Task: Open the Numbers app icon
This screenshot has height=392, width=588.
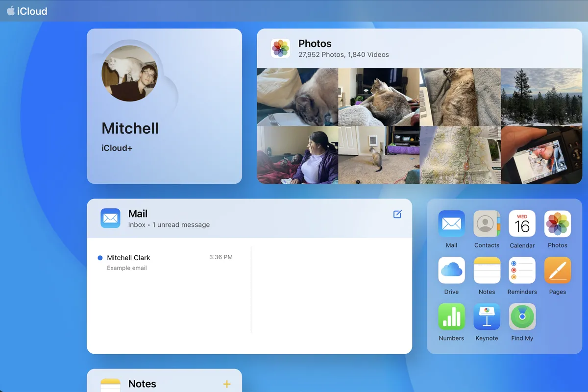Action: tap(451, 317)
